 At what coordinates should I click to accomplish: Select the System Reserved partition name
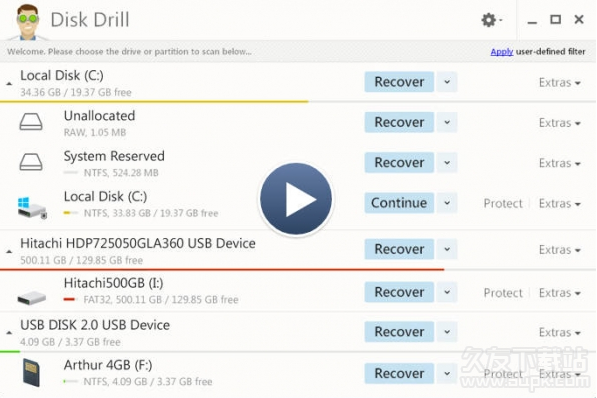[x=114, y=156]
